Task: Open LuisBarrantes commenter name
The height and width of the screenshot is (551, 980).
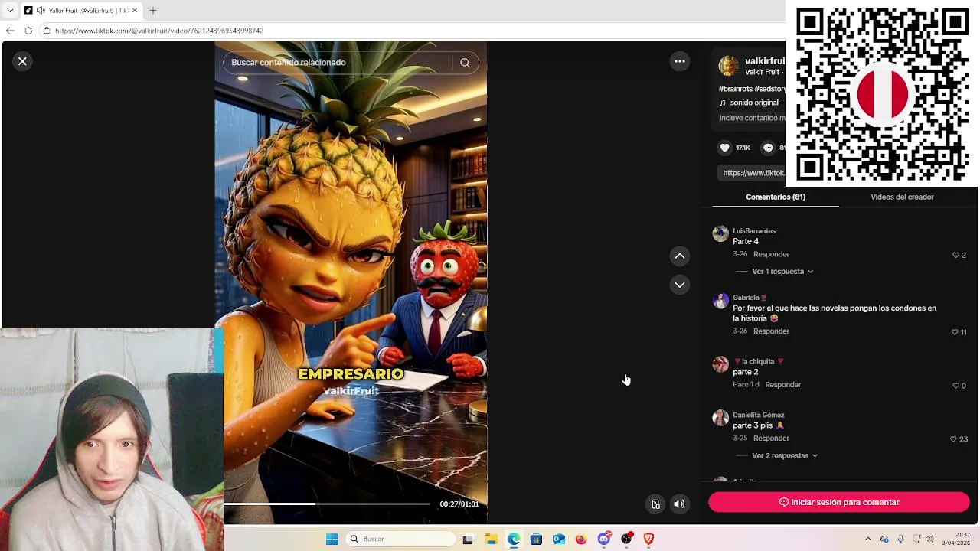Action: tap(754, 230)
